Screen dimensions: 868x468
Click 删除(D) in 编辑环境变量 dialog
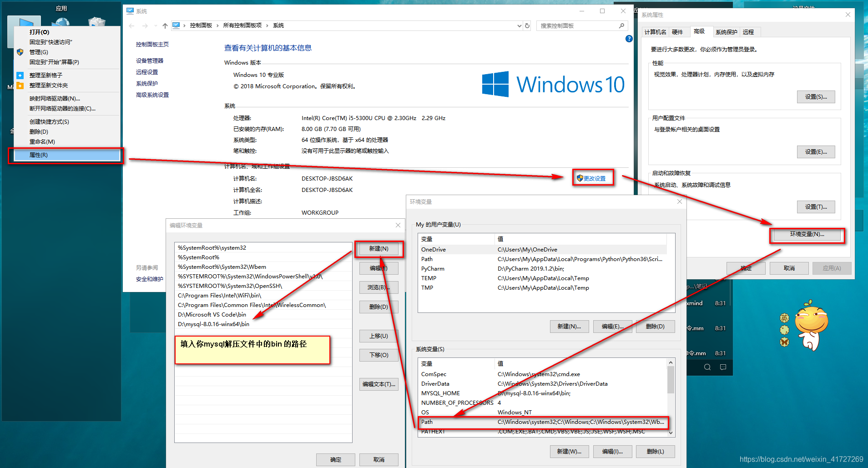pyautogui.click(x=378, y=307)
